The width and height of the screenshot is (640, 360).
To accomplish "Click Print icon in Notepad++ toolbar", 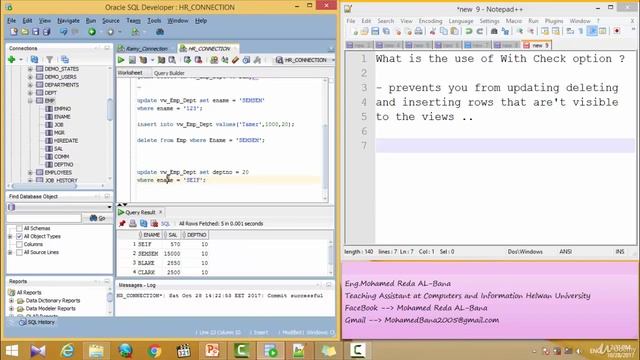I will [418, 31].
